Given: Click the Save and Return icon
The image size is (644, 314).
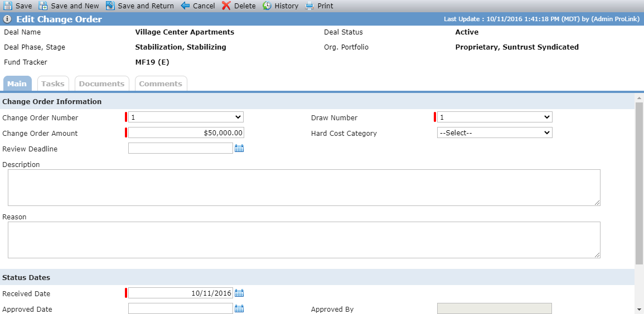Looking at the screenshot, I should click(x=110, y=6).
